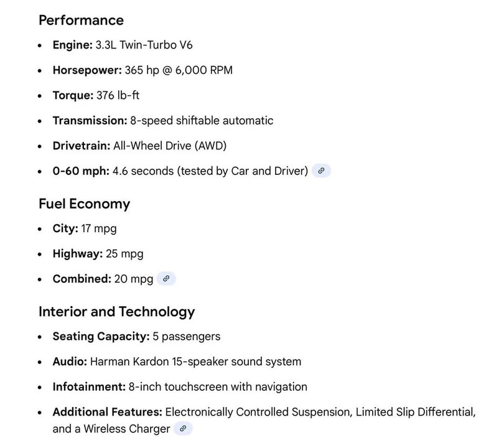Select the bold Engine label
The image size is (504, 448).
tap(73, 45)
